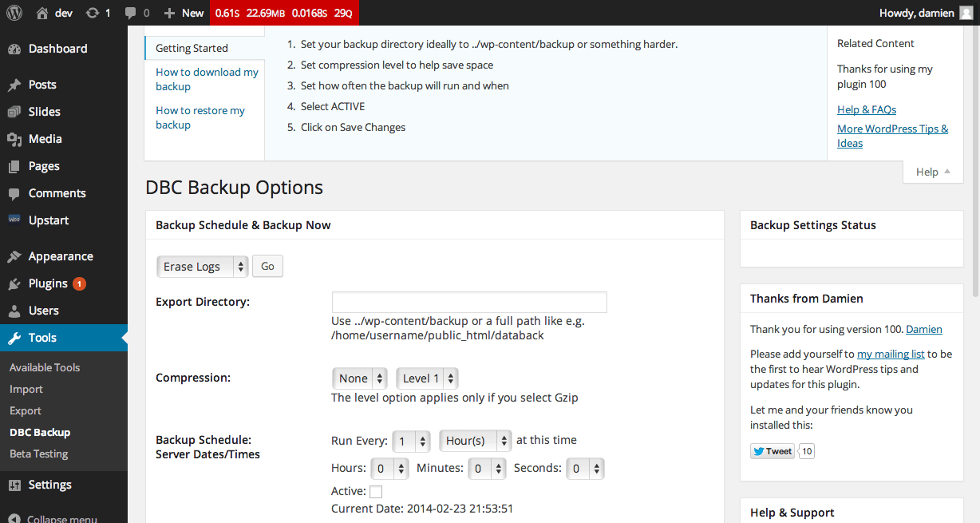Open the Compression type dropdown set to None

(x=360, y=378)
